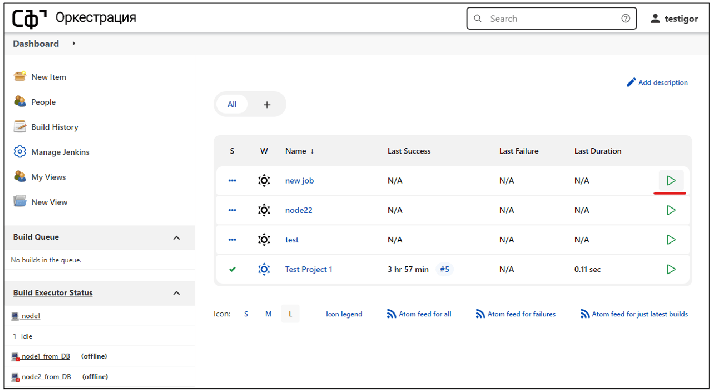Collapse the Build Queue panel
This screenshot has width=713, height=390.
[x=177, y=238]
